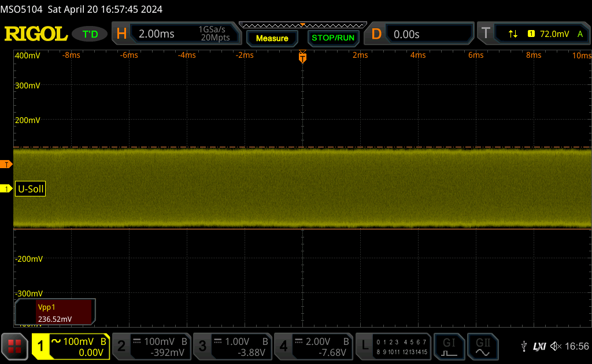This screenshot has width=592, height=364.
Task: Open function generator GII sine wave
Action: pyautogui.click(x=482, y=346)
